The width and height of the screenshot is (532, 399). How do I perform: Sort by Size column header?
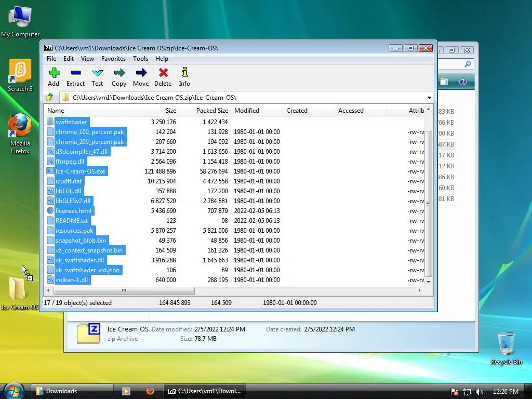click(153, 111)
